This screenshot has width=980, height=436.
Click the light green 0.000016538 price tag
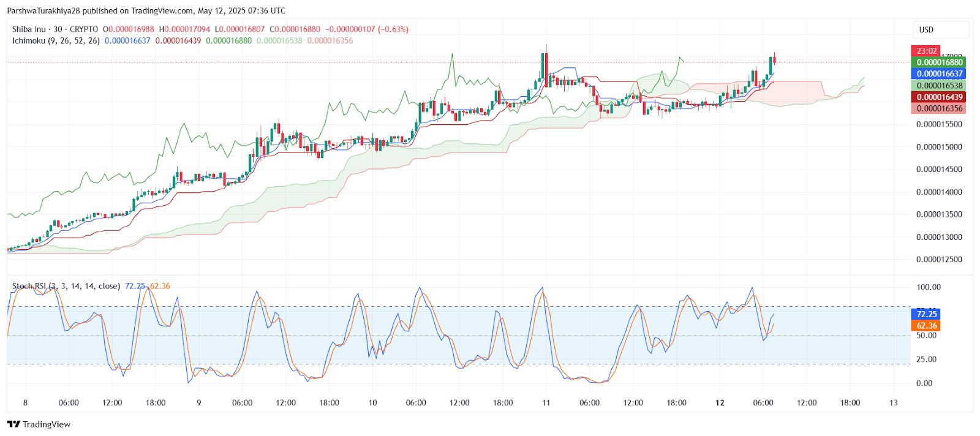coord(940,85)
